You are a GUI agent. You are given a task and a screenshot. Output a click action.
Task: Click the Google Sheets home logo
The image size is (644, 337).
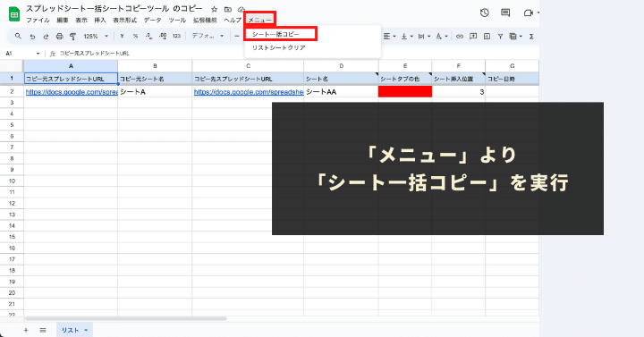click(14, 14)
